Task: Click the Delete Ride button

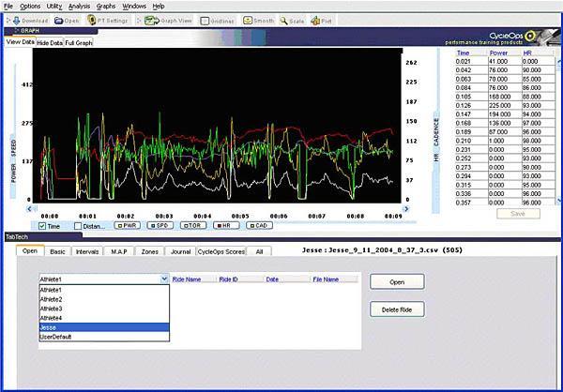Action: tap(397, 309)
